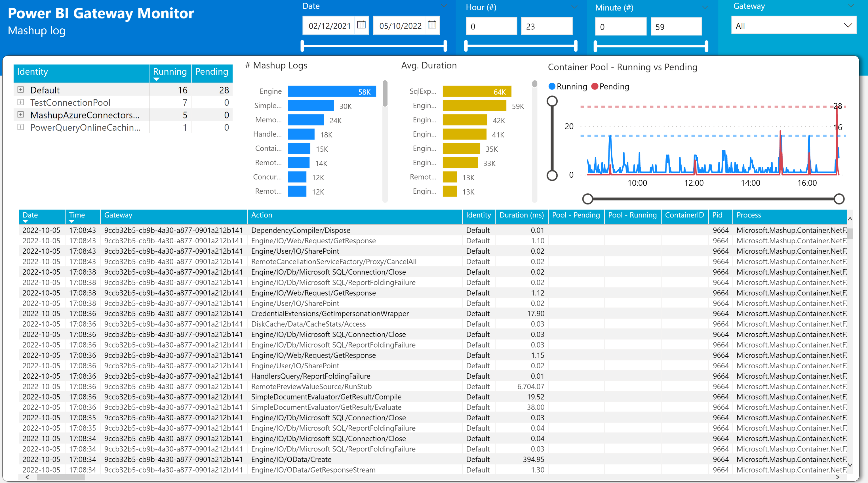Click sort arrow under Running column
The height and width of the screenshot is (483, 868).
pyautogui.click(x=156, y=80)
